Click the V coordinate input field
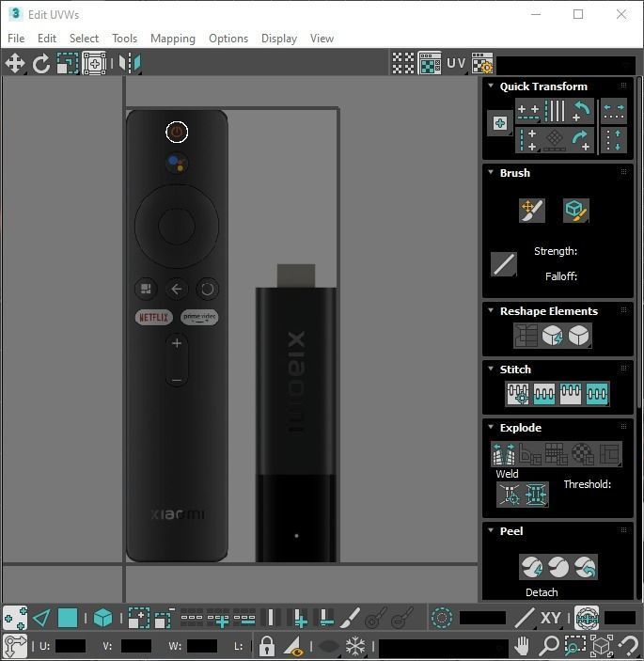 pyautogui.click(x=135, y=645)
